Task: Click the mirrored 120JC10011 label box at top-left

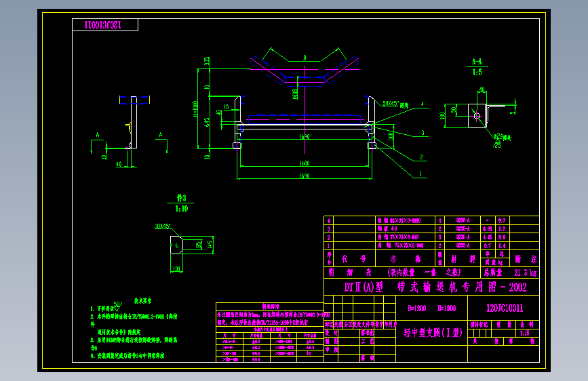Action: (105, 25)
